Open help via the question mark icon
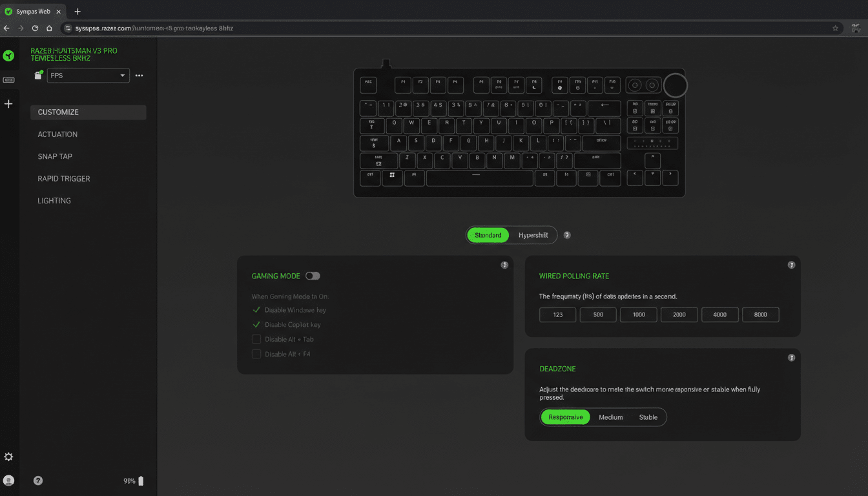The height and width of the screenshot is (496, 868). (x=37, y=480)
